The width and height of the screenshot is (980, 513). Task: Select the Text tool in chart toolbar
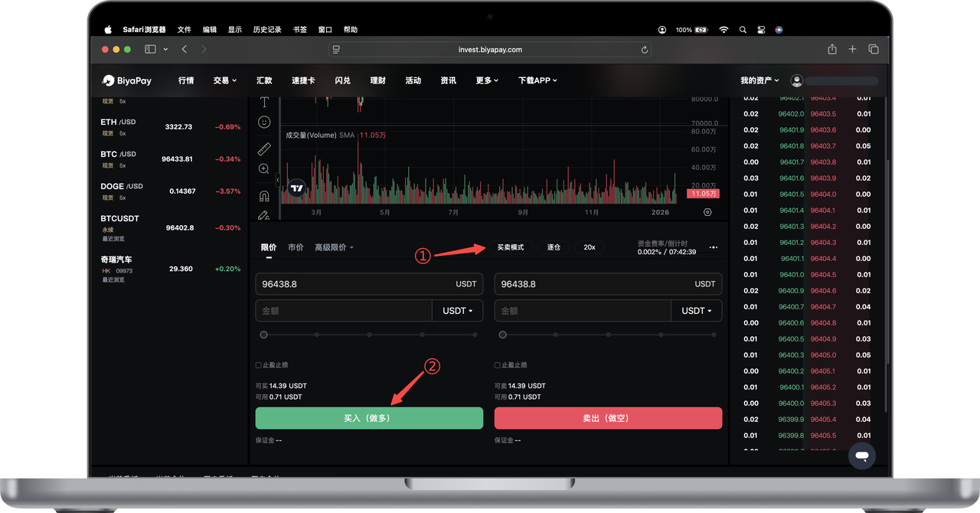point(264,102)
